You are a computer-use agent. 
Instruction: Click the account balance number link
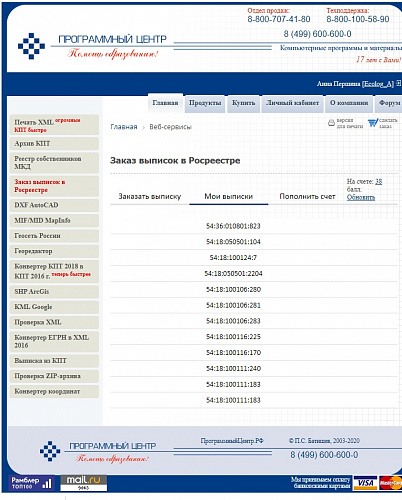[379, 182]
